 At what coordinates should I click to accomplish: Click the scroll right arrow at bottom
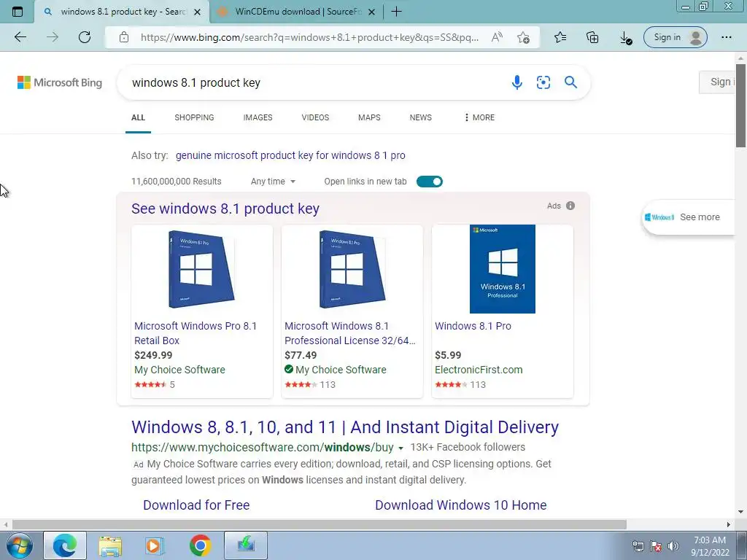click(729, 525)
